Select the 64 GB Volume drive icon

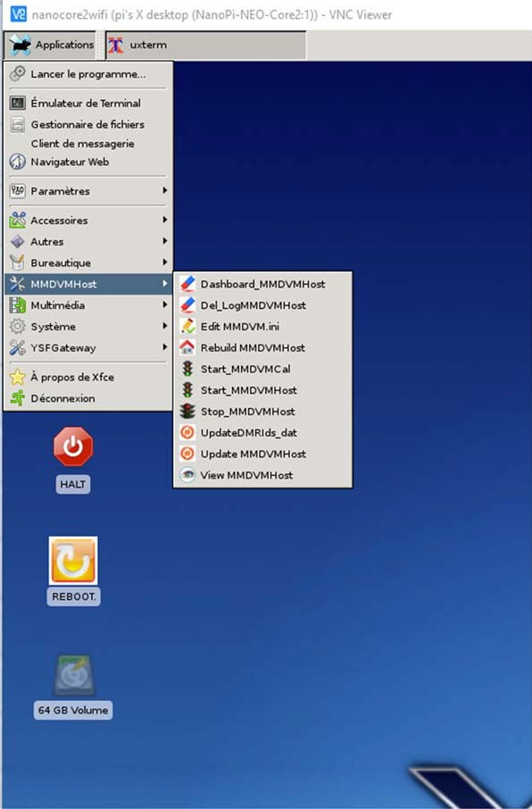[74, 676]
